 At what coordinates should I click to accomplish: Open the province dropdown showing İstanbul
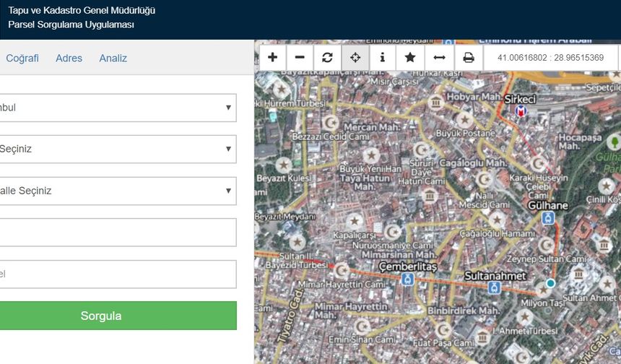point(116,108)
